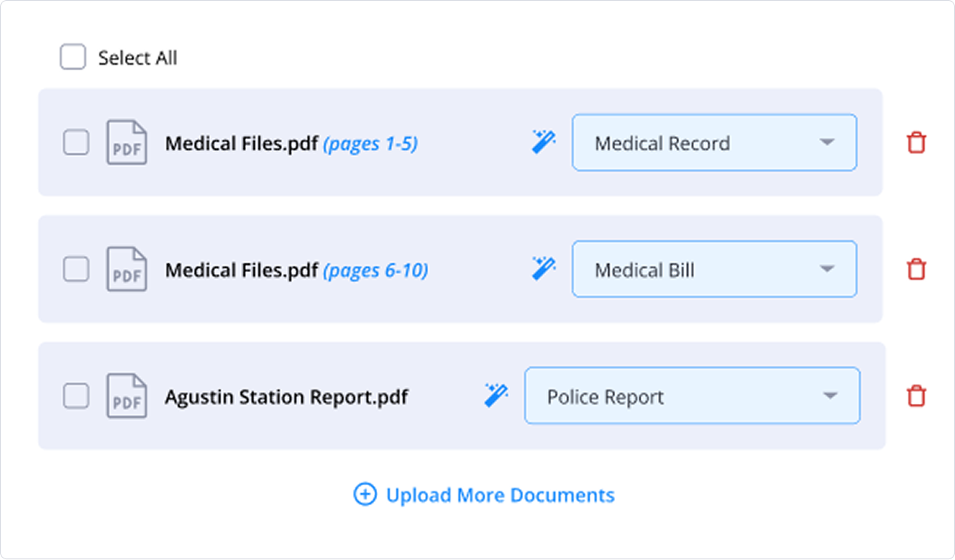The width and height of the screenshot is (955, 560).
Task: Delete the Medical Record row with trash icon
Action: pyautogui.click(x=916, y=143)
